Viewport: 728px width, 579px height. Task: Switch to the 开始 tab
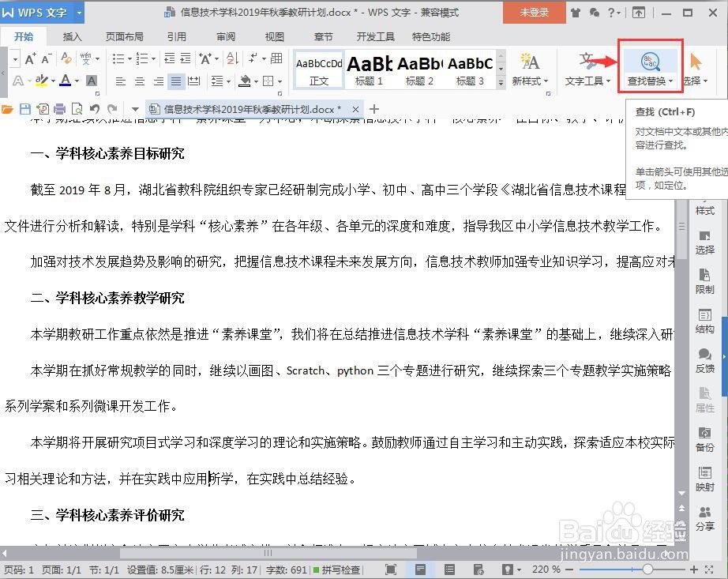(x=23, y=36)
